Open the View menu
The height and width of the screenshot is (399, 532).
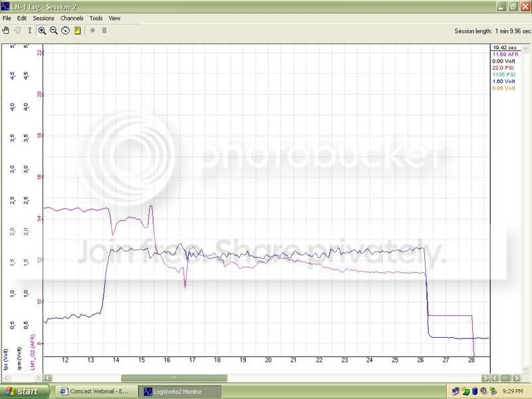pyautogui.click(x=114, y=18)
